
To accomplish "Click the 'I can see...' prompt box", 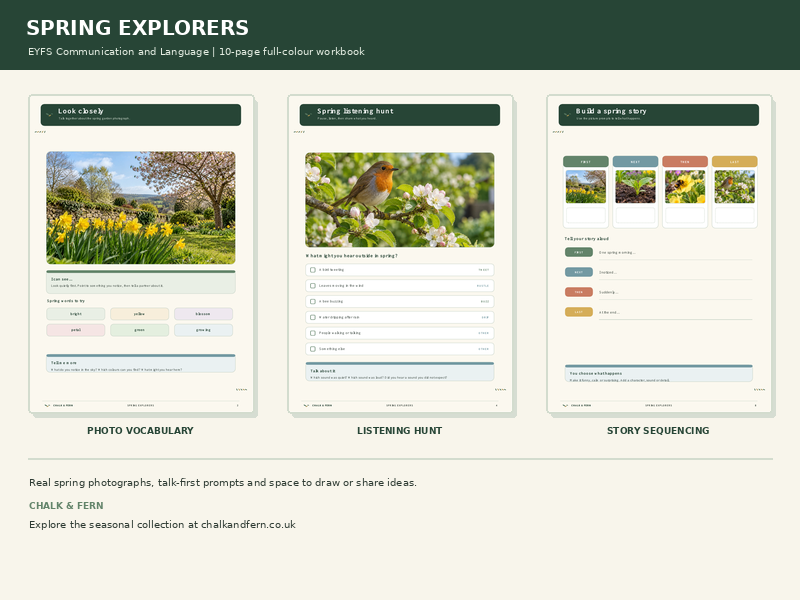I will point(141,282).
